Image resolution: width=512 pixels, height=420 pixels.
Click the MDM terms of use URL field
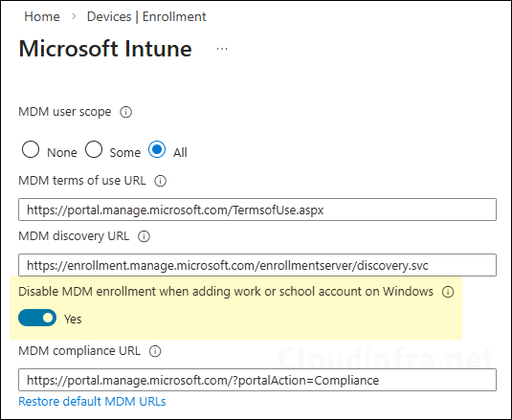pyautogui.click(x=257, y=210)
